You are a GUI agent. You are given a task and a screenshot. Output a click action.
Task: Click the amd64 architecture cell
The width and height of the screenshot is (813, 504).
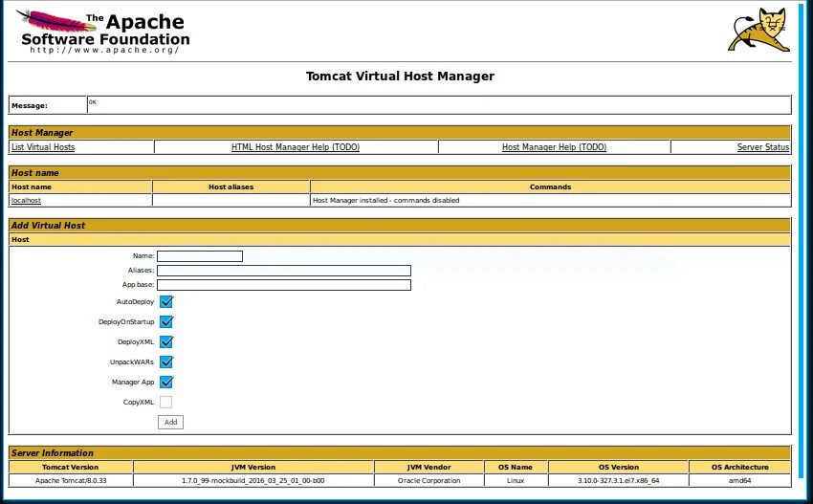tap(740, 481)
